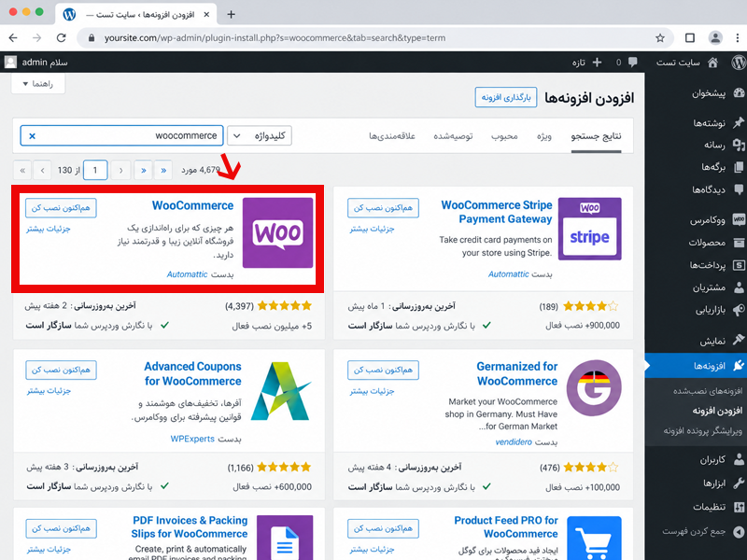747x560 pixels.
Task: Open جزئیات بیشتر for Stripe Payment Gateway
Action: click(372, 229)
